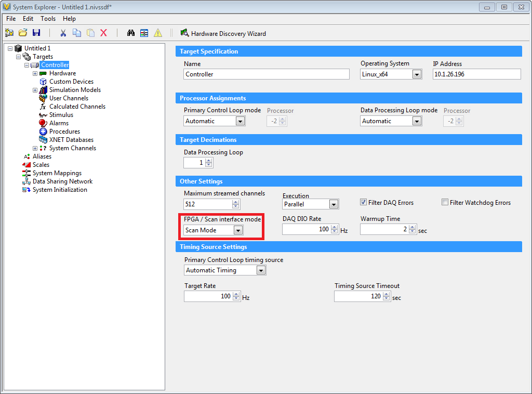Expand the Simulation Models tree node
The height and width of the screenshot is (394, 532).
[35, 90]
